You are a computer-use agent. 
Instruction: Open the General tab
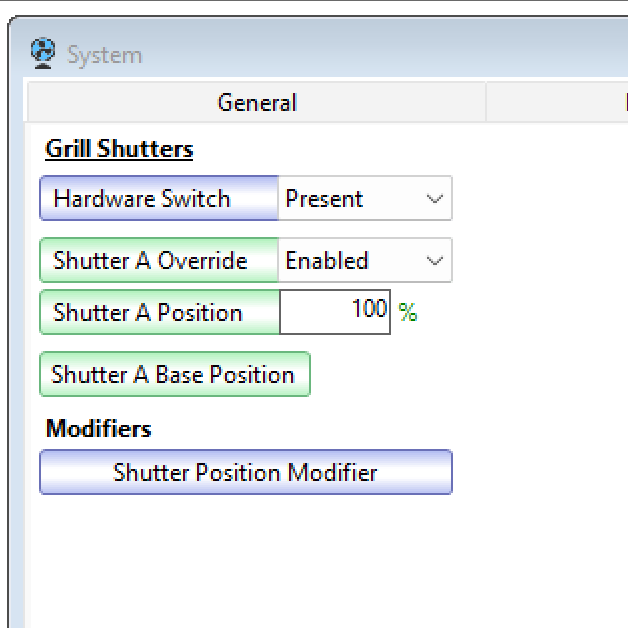click(257, 102)
